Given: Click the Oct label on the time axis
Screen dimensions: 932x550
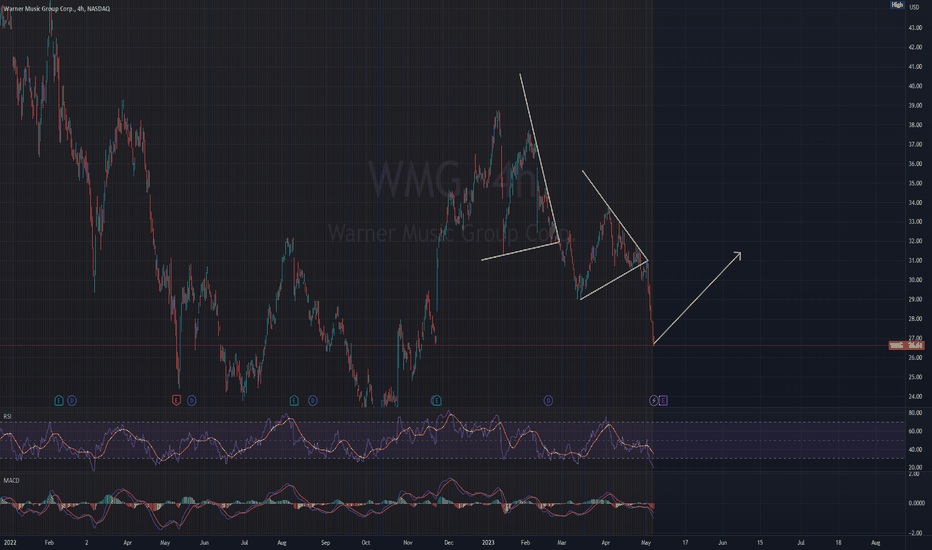Looking at the screenshot, I should point(366,543).
